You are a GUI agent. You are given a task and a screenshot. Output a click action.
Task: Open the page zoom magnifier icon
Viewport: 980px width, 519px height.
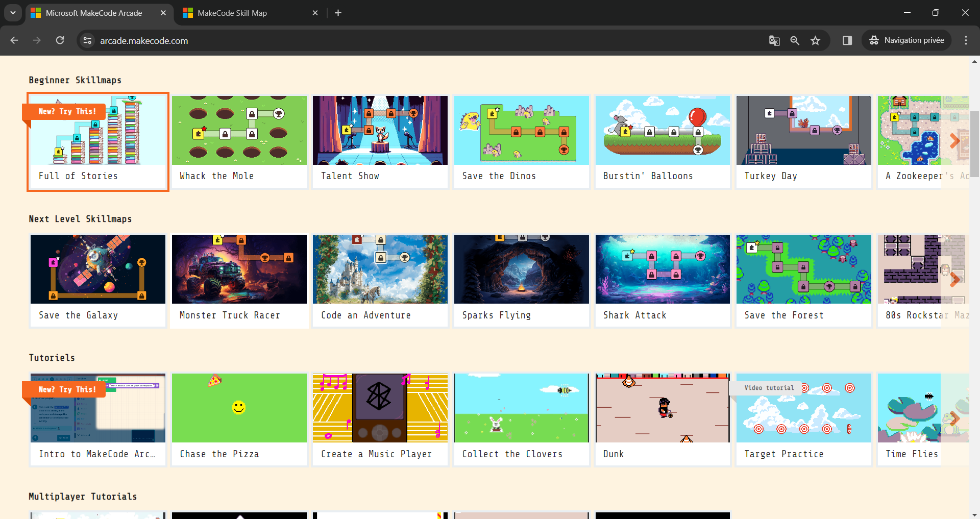click(795, 40)
